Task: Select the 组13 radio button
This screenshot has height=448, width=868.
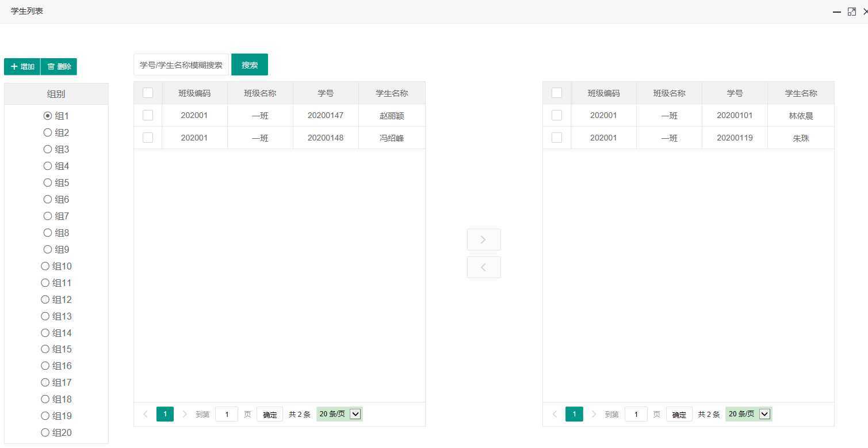Action: tap(45, 316)
